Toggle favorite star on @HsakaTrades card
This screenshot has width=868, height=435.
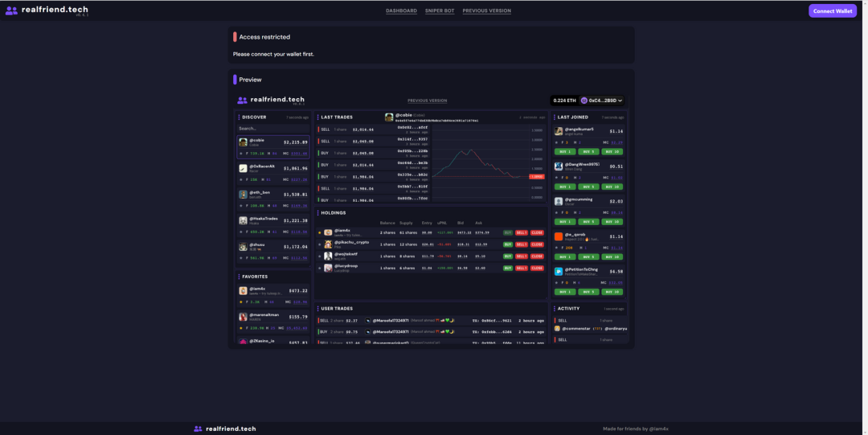coord(241,232)
